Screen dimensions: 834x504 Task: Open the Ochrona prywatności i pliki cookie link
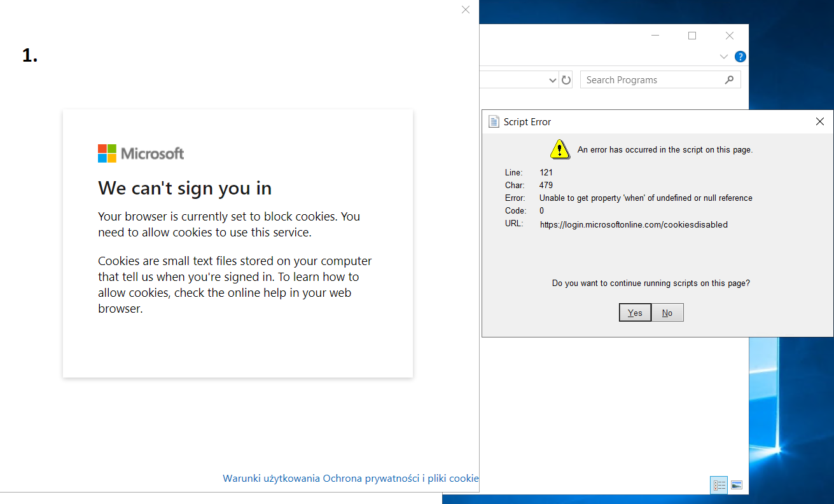(401, 479)
